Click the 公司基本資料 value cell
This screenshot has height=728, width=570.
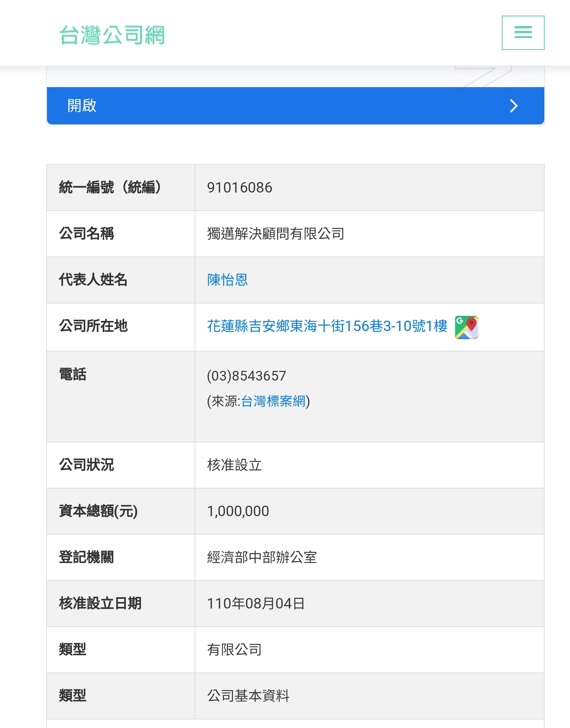[248, 696]
